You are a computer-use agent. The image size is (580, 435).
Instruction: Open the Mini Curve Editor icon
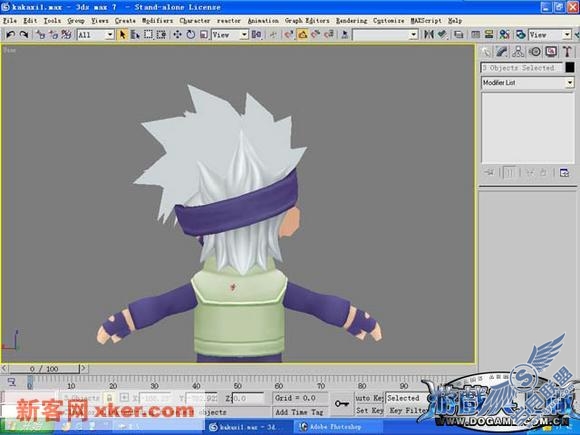point(11,382)
